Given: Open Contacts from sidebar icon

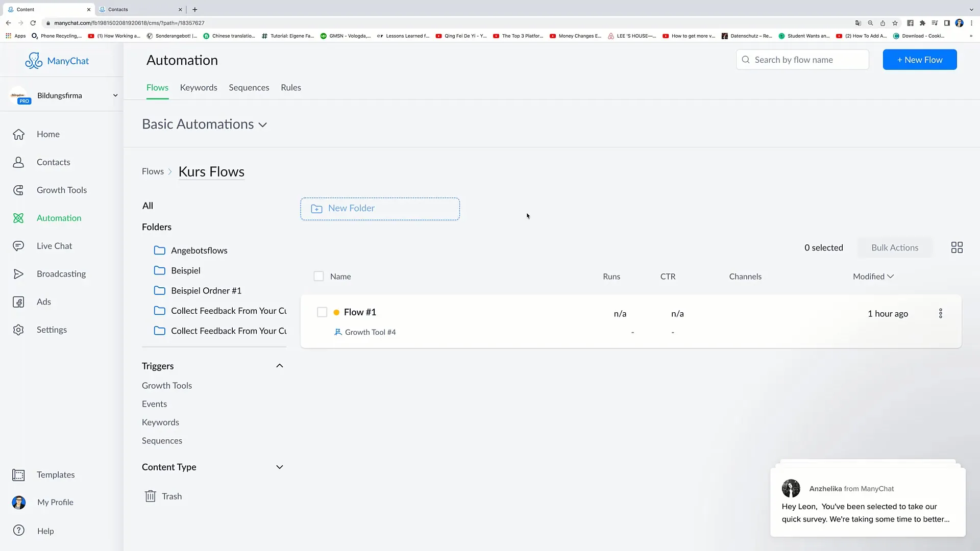Looking at the screenshot, I should pos(18,162).
